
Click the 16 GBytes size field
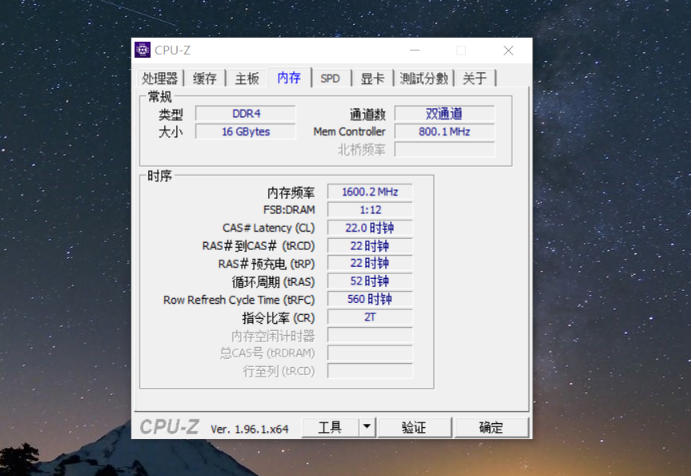pos(246,131)
